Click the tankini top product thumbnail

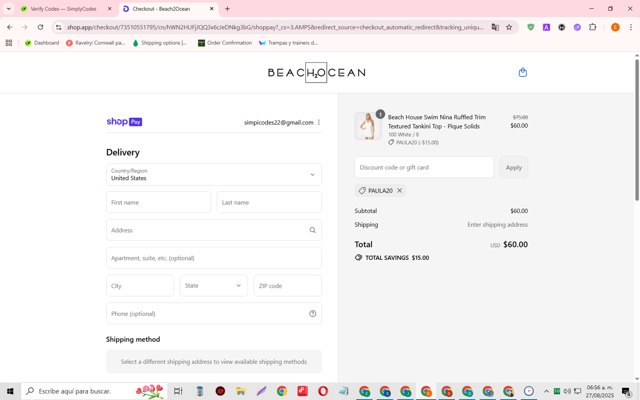tap(368, 126)
